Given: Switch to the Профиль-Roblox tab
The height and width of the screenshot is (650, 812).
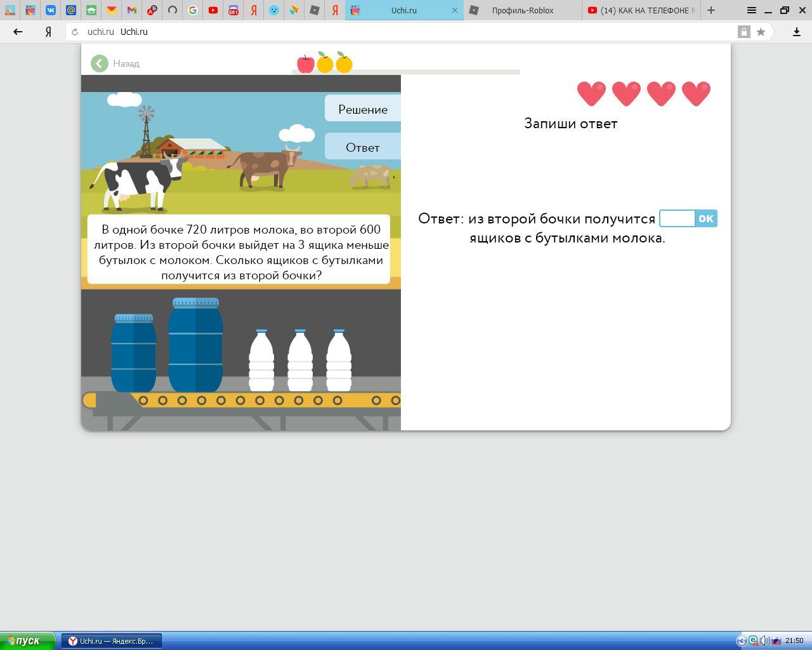Looking at the screenshot, I should coord(523,10).
